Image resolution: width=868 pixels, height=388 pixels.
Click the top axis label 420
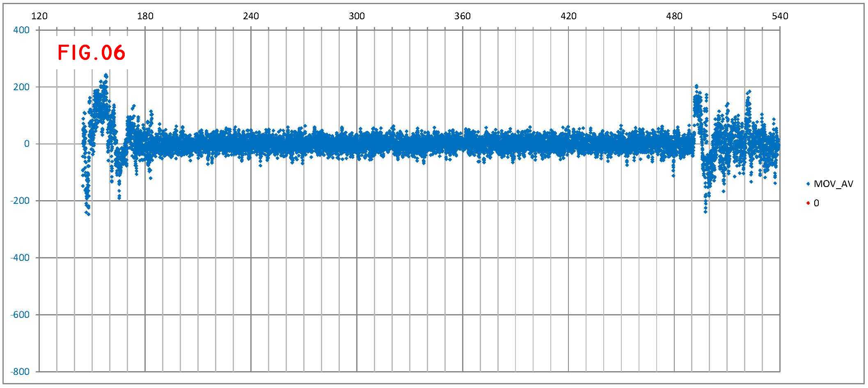click(568, 16)
